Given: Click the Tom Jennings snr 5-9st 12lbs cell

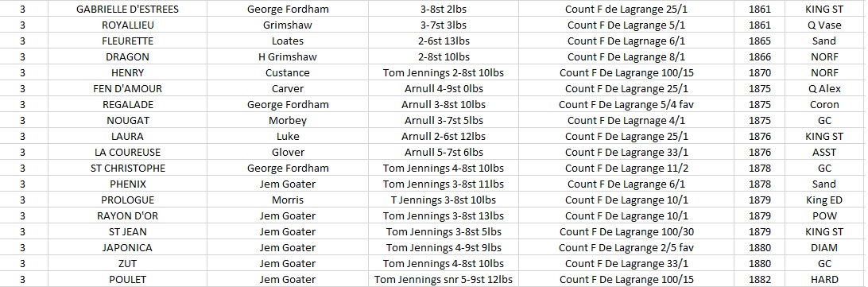Looking at the screenshot, I should tap(444, 280).
